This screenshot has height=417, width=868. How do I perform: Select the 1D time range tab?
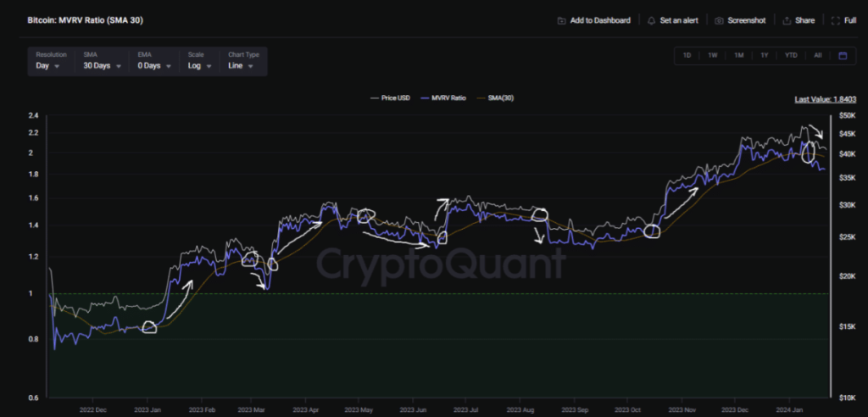pos(687,56)
